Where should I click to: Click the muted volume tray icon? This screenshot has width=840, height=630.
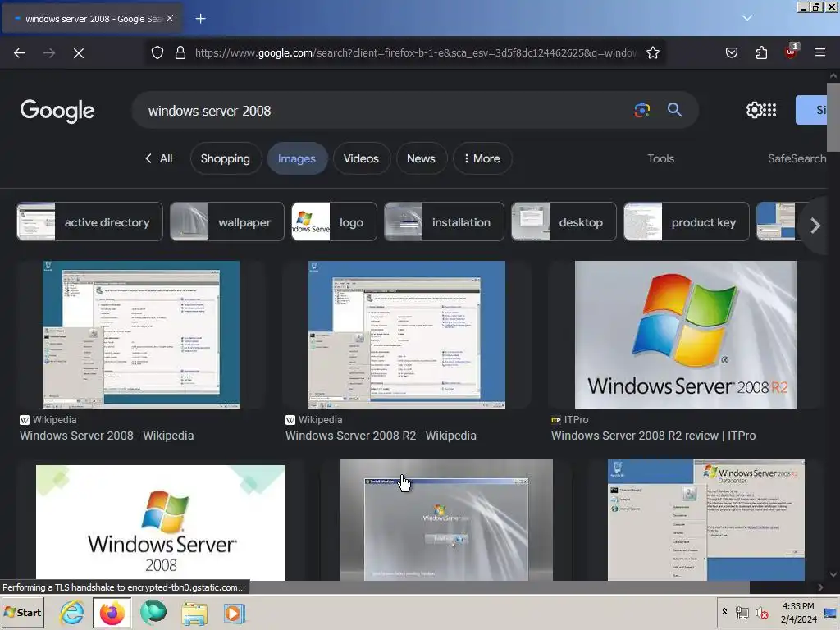point(761,613)
